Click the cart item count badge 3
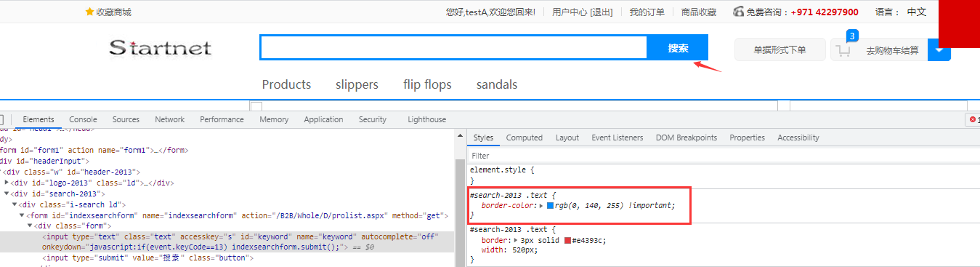This screenshot has height=267, width=980. (x=852, y=35)
